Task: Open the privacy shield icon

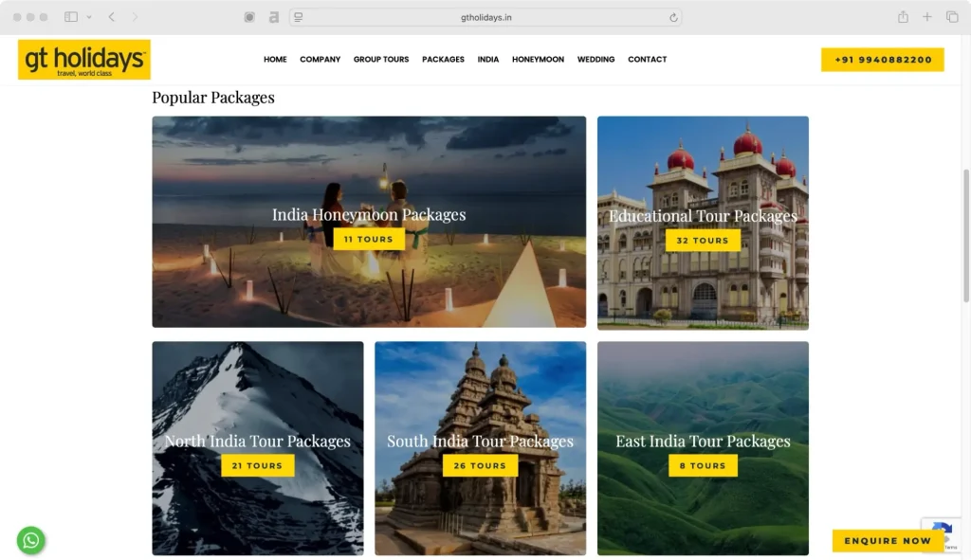Action: 249,17
